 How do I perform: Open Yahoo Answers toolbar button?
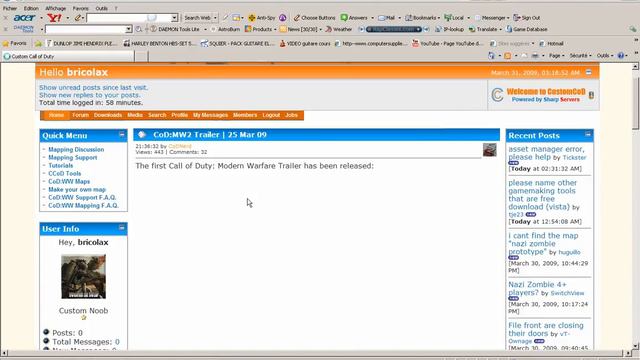pos(354,18)
